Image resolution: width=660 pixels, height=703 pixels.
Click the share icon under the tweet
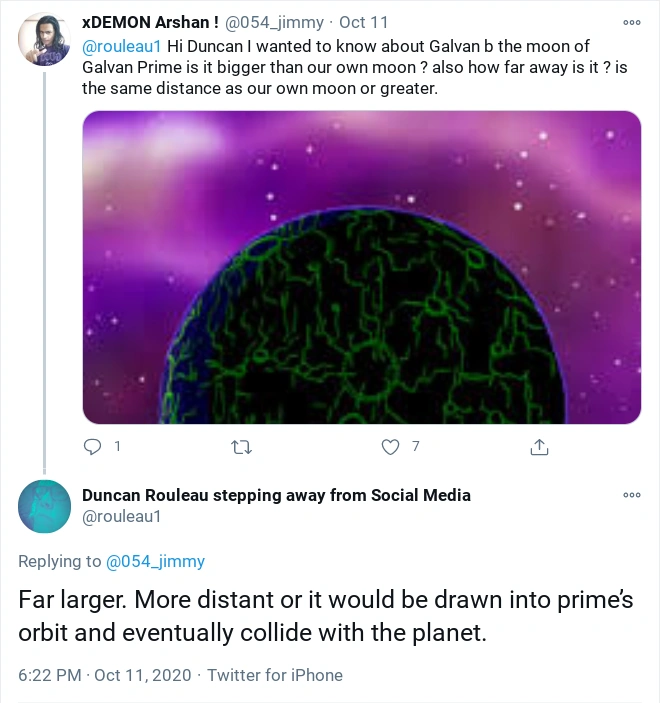click(539, 447)
